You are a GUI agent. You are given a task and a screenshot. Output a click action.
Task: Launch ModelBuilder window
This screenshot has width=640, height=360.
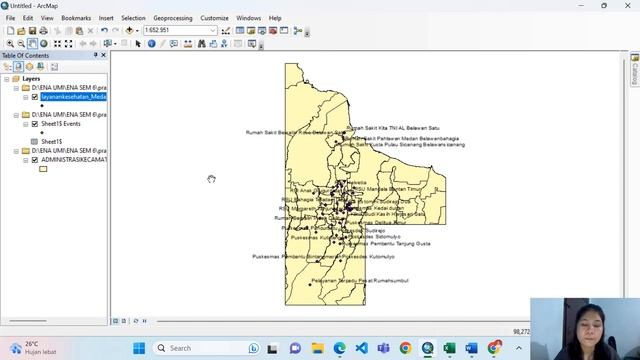(298, 31)
